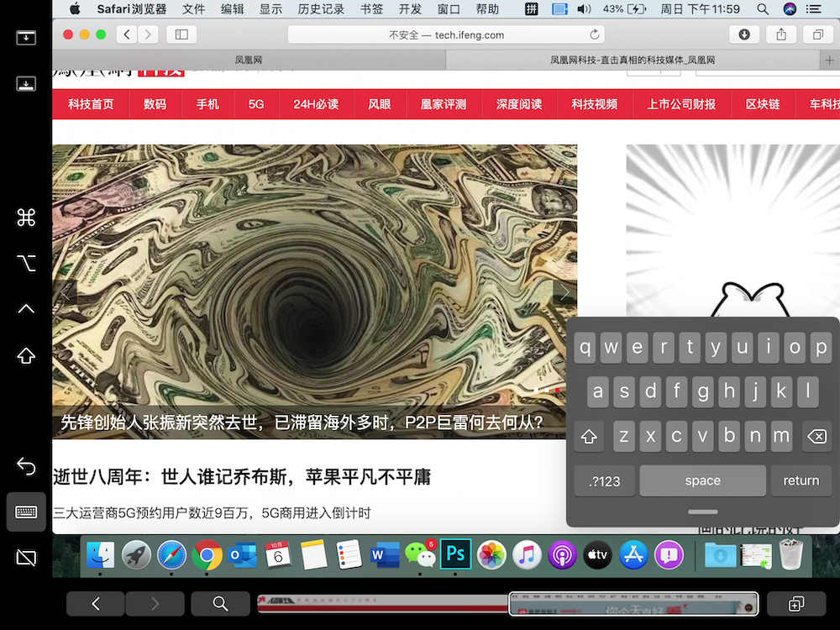The width and height of the screenshot is (840, 630).
Task: Launch WeChat from the Dock
Action: point(420,554)
